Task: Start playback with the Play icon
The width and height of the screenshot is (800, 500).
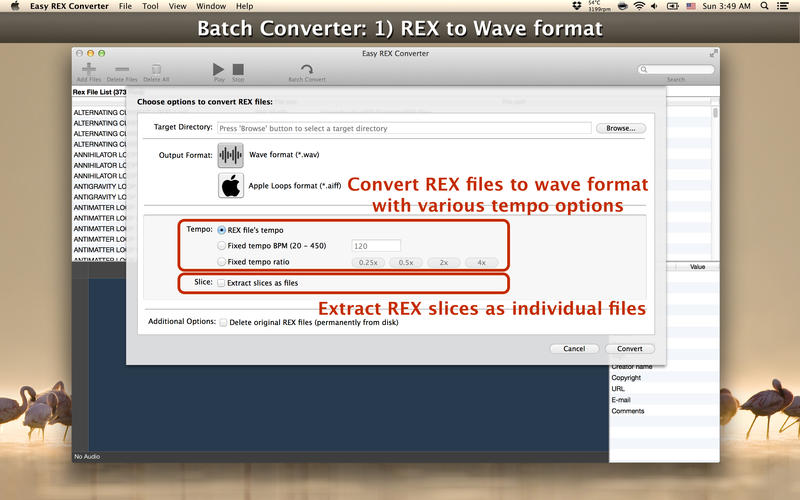Action: 218,69
